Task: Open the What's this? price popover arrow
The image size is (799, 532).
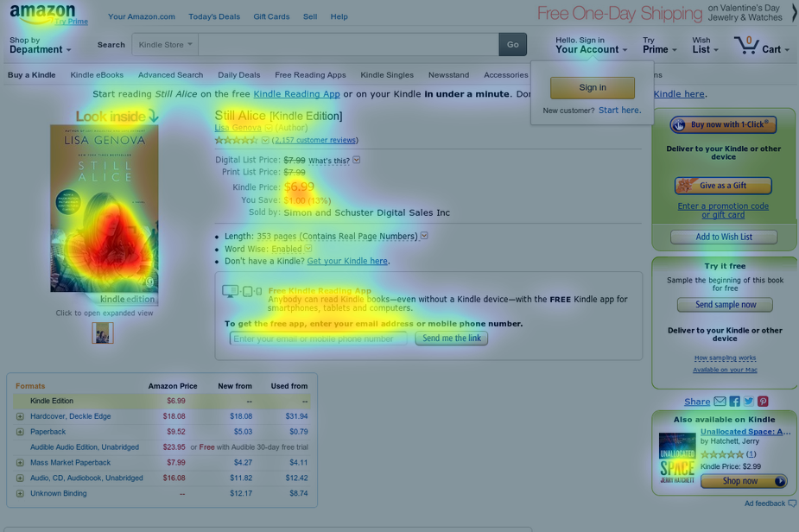Action: pos(357,160)
